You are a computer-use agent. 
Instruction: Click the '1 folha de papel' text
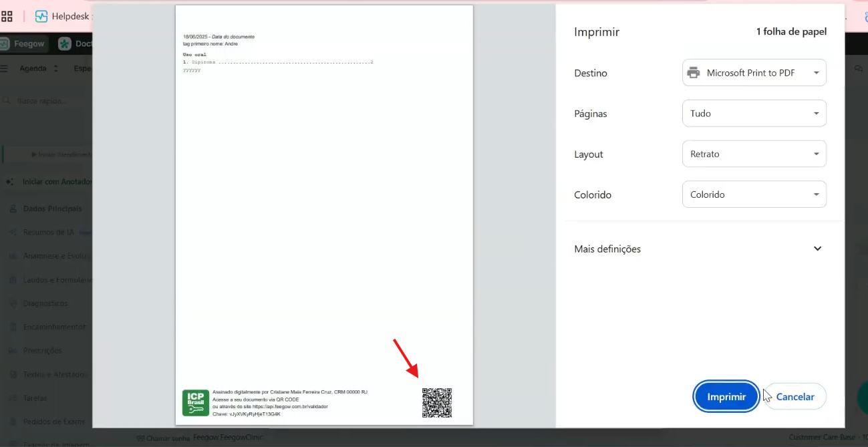coord(791,31)
